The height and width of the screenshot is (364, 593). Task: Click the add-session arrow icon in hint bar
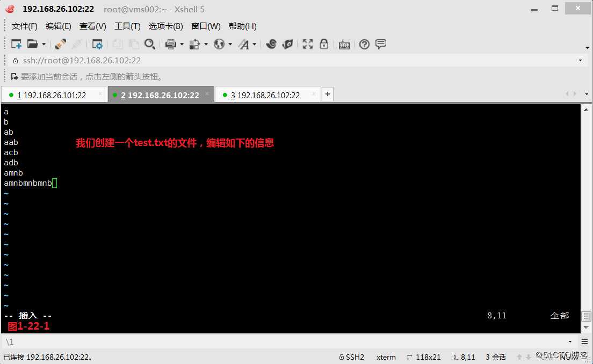(x=15, y=77)
